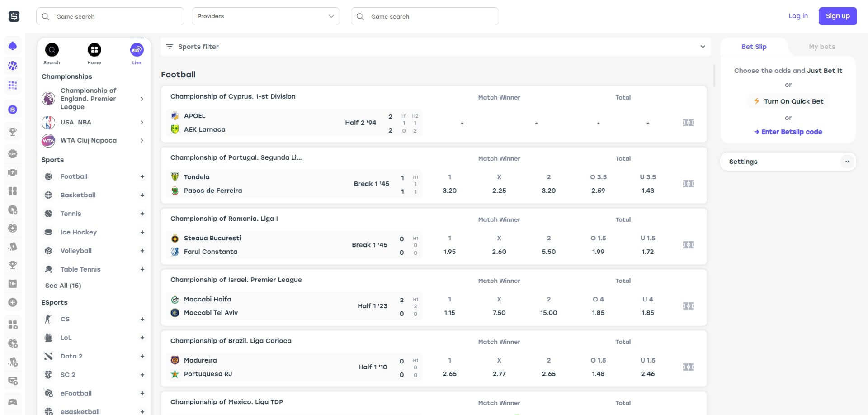
Task: Switch to the Bet Slip tab
Action: tap(753, 46)
